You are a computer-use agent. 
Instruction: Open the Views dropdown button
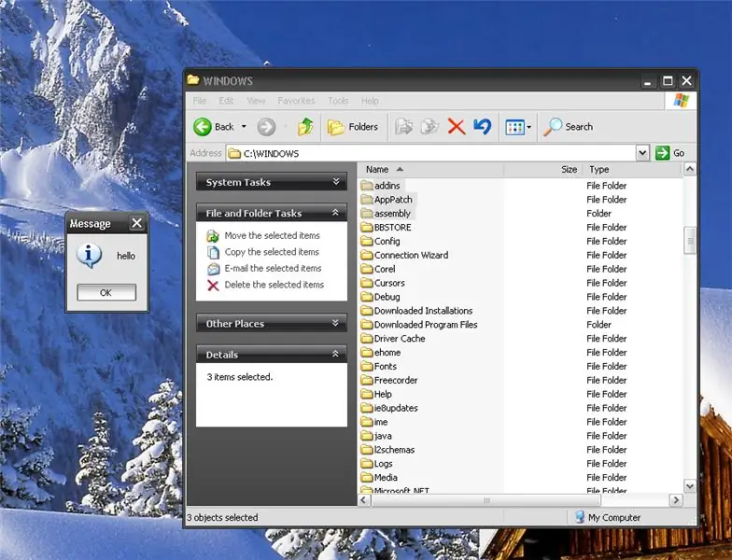click(518, 127)
